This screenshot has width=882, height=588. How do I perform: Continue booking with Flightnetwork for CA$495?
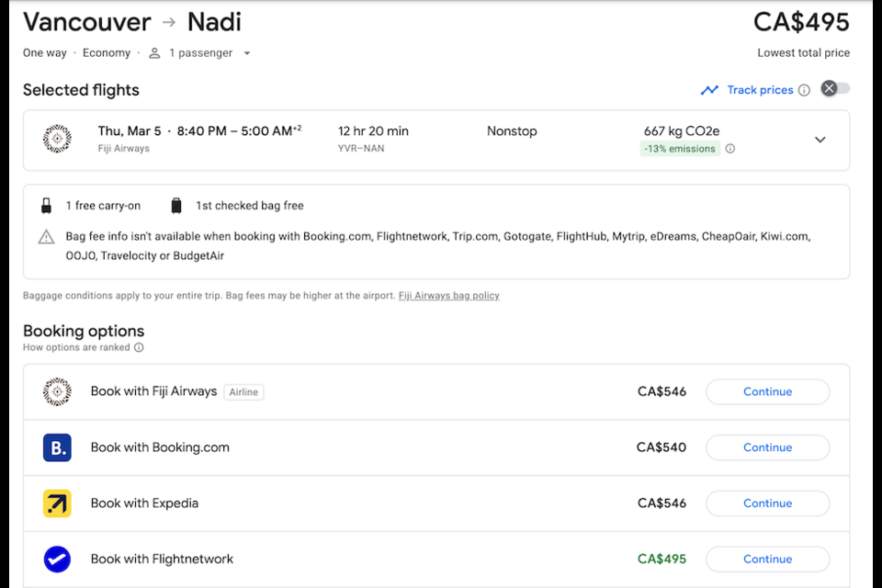coord(767,559)
